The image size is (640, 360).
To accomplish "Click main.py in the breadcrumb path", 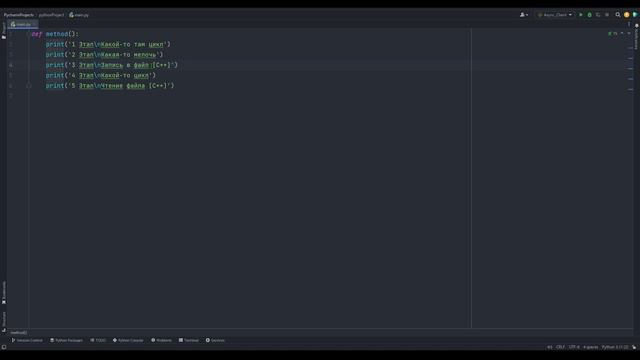I will pyautogui.click(x=79, y=15).
